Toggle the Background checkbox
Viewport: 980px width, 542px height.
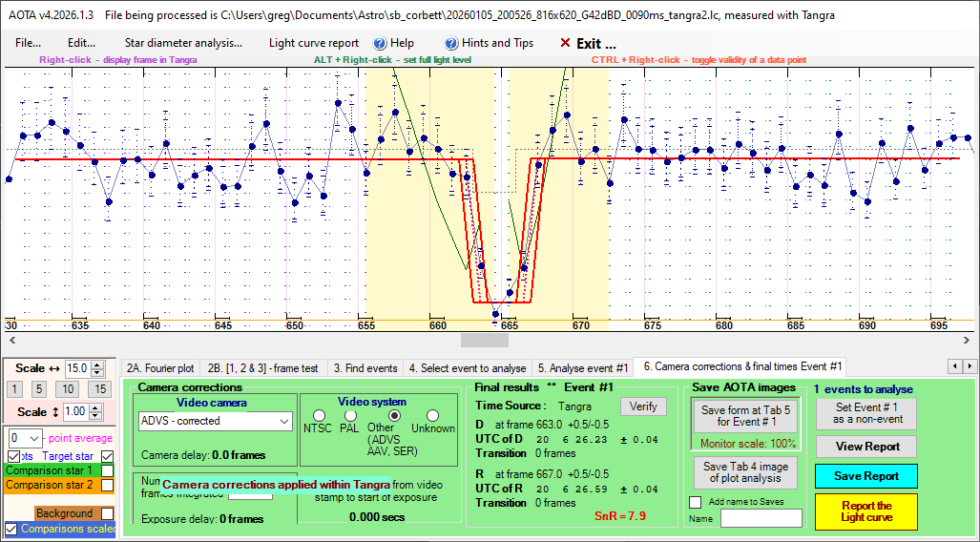coord(108,513)
